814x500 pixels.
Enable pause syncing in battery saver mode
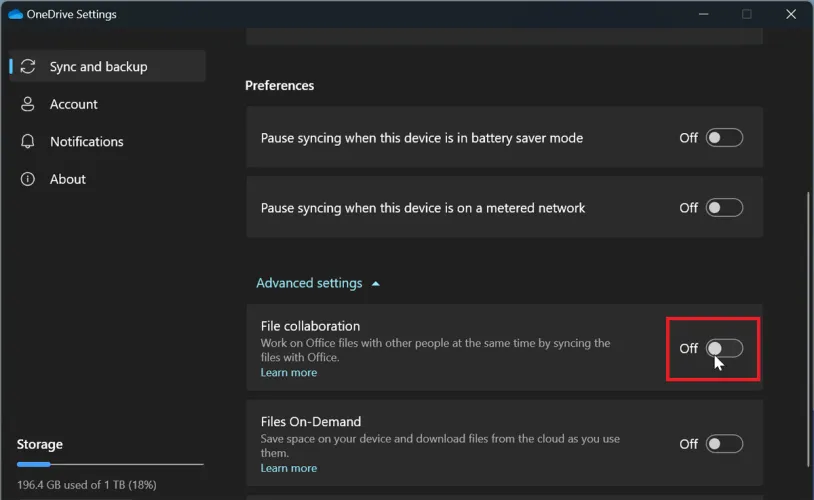coord(724,138)
